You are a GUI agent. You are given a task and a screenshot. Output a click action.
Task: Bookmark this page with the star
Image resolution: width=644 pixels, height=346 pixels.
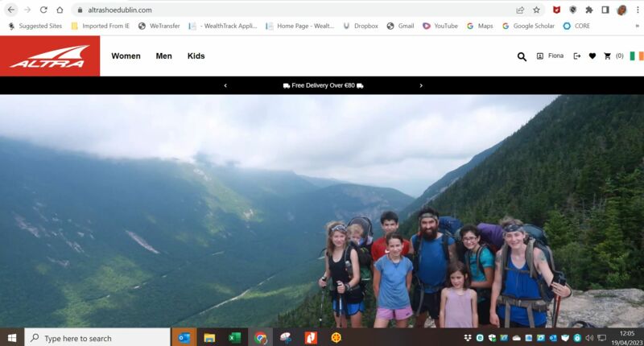(536, 10)
